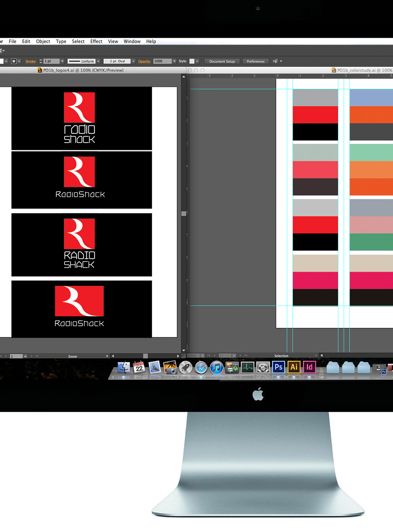
Task: Click the Preferences button
Action: (x=256, y=61)
